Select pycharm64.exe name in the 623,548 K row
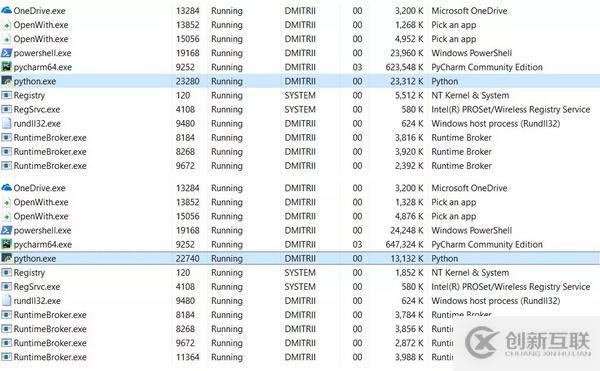600x371 pixels. tap(43, 67)
